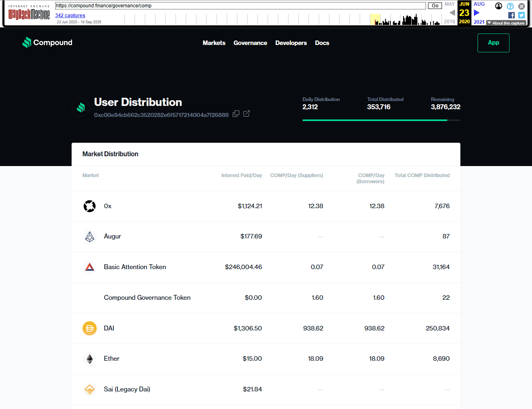The width and height of the screenshot is (532, 409).
Task: Select the Compound Governance Token name
Action: click(x=147, y=298)
